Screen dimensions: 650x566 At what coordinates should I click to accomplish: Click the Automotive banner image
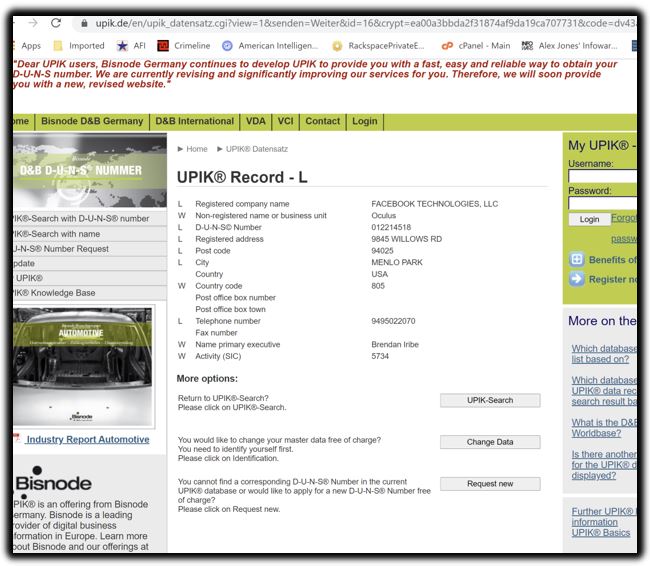tap(83, 367)
